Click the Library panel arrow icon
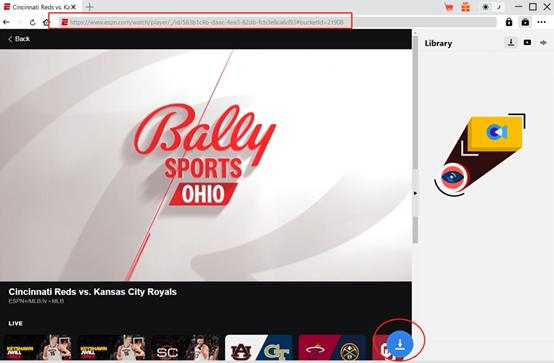The image size is (554, 363). coord(543,43)
